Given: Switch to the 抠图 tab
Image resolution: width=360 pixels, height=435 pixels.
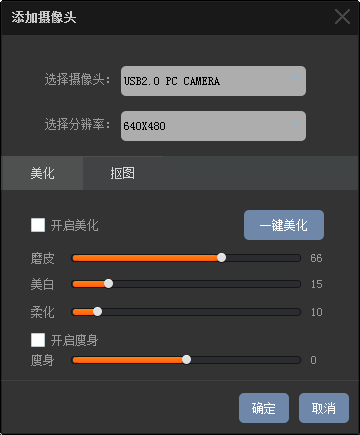Looking at the screenshot, I should pyautogui.click(x=123, y=173).
